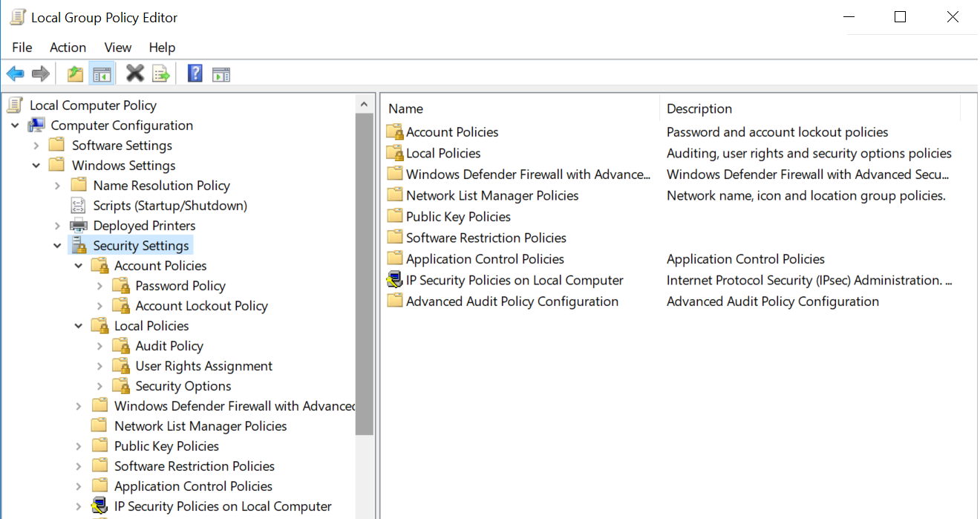Click 'Network name, icon and location group policies.' text
Screen dimensions: 980x519
(x=806, y=196)
